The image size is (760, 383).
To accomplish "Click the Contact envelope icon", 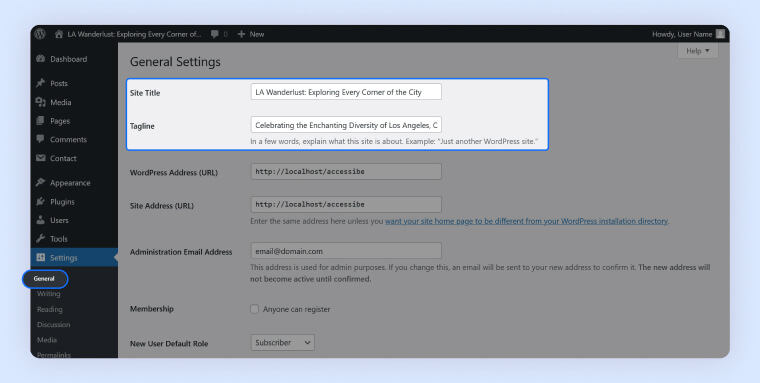I will point(41,158).
